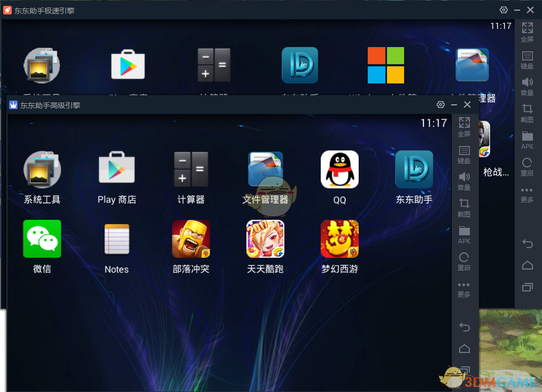Click 音量 volume in 极速引擎 sidebar
Viewport: 542px width, 392px height.
click(527, 87)
